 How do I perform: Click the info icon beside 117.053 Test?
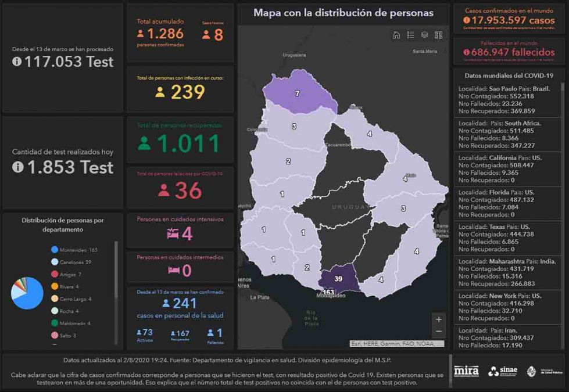17,62
